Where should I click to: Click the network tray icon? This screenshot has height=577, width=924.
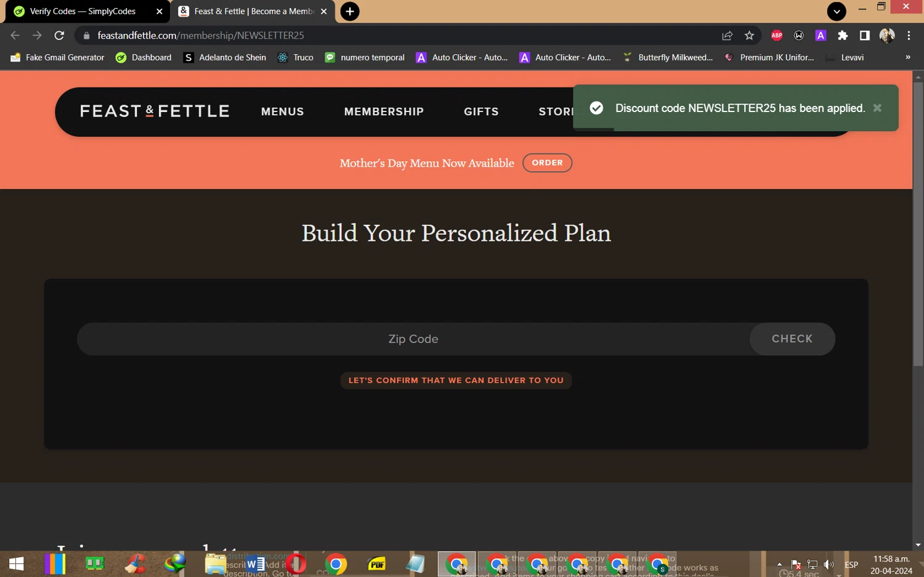(x=813, y=564)
